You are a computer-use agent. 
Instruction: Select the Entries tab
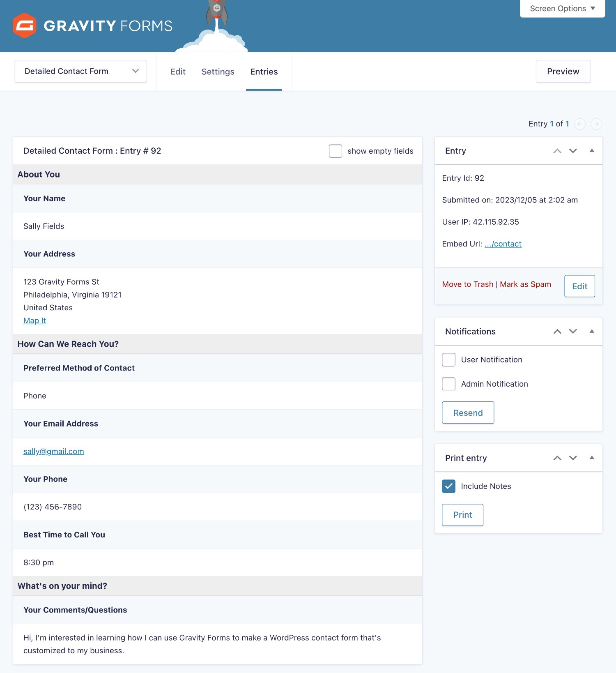[x=264, y=71]
